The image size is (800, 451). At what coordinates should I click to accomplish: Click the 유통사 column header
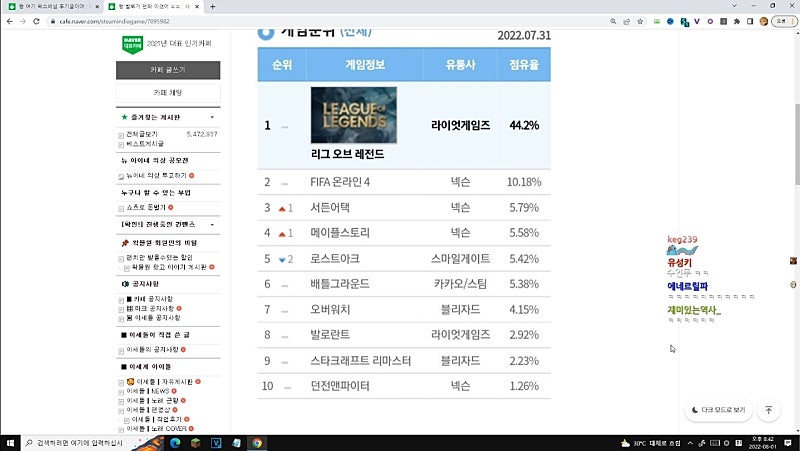click(460, 65)
